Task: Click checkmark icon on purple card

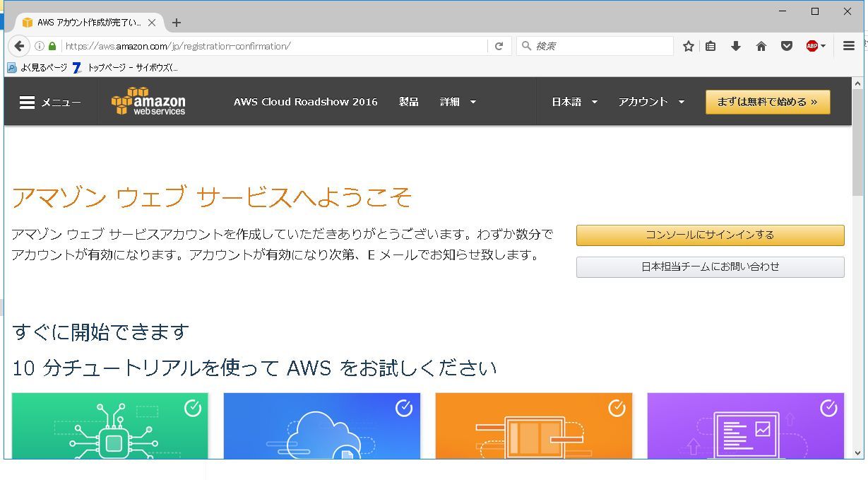Action: (828, 408)
